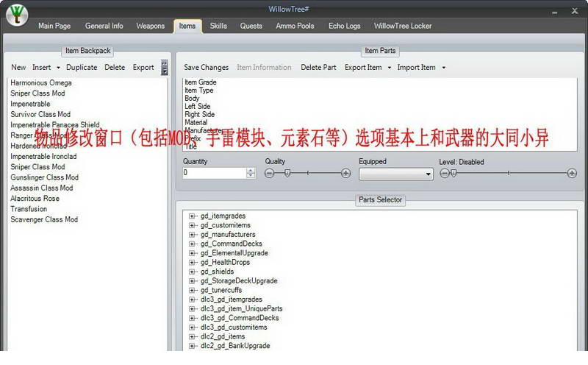The width and height of the screenshot is (588, 365).
Task: Click the Quantity input field
Action: pyautogui.click(x=214, y=173)
